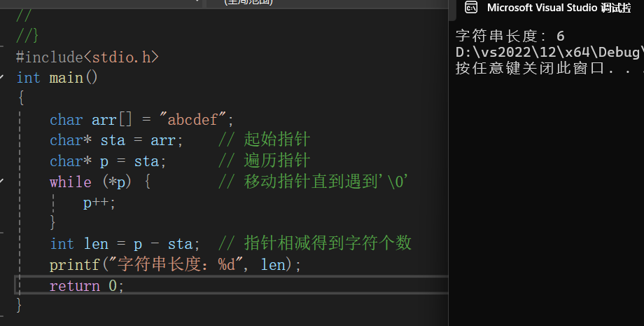The height and width of the screenshot is (326, 644).
Task: Click the 'return 0;' line
Action: (x=87, y=286)
